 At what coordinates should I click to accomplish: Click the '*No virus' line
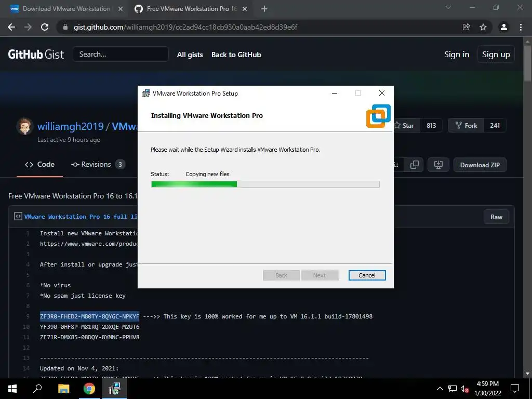(55, 285)
